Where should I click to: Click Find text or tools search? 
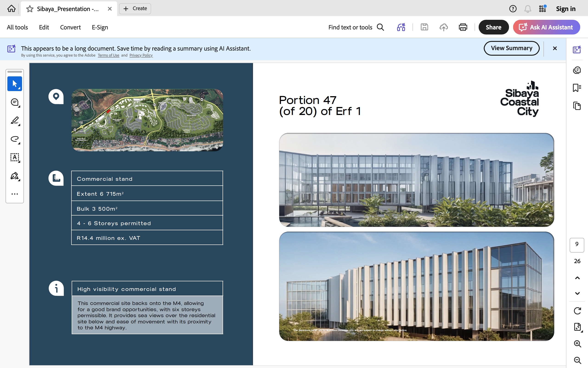click(356, 27)
